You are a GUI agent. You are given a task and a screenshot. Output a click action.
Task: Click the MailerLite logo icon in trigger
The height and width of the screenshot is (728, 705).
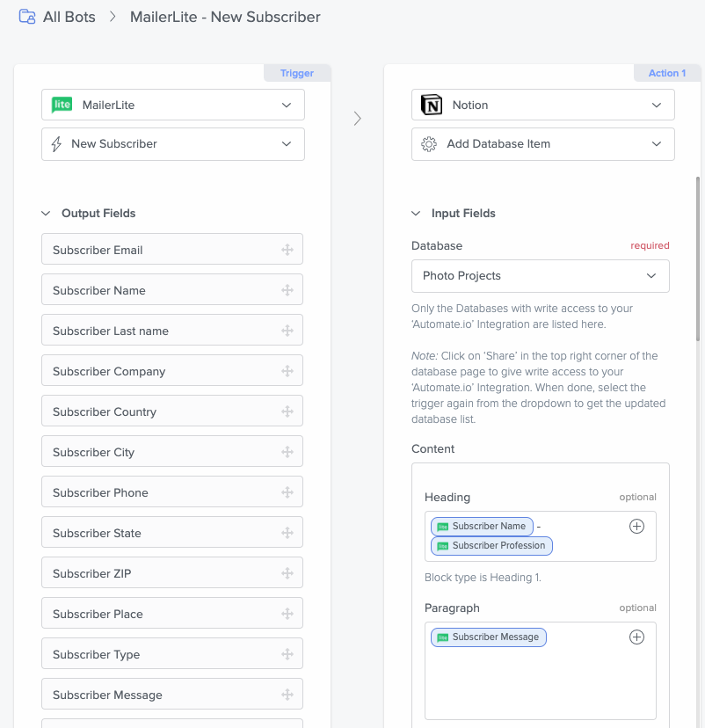62,105
